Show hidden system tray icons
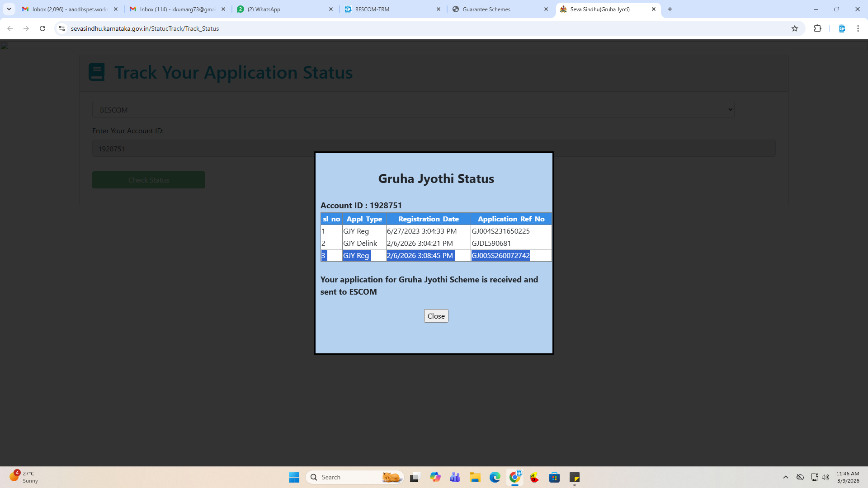 786,477
